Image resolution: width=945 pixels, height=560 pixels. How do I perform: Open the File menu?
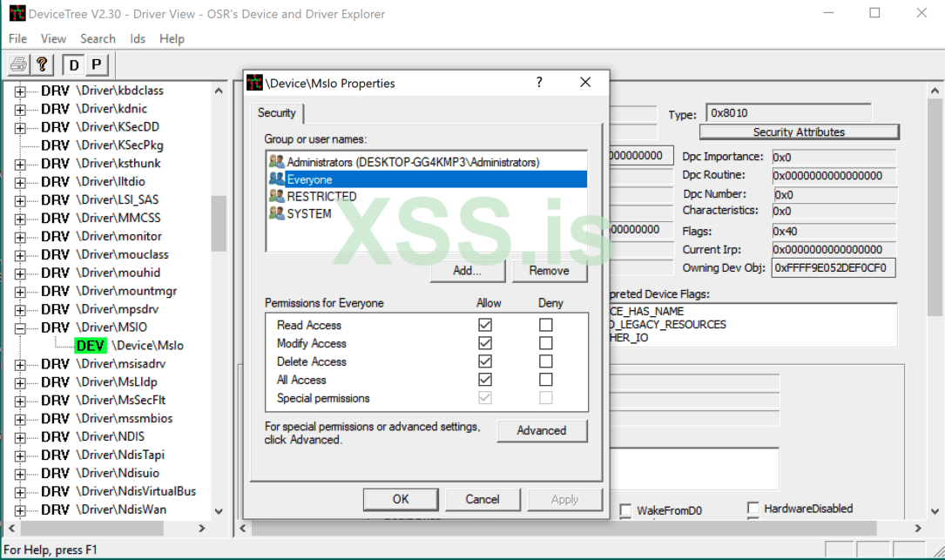[17, 38]
